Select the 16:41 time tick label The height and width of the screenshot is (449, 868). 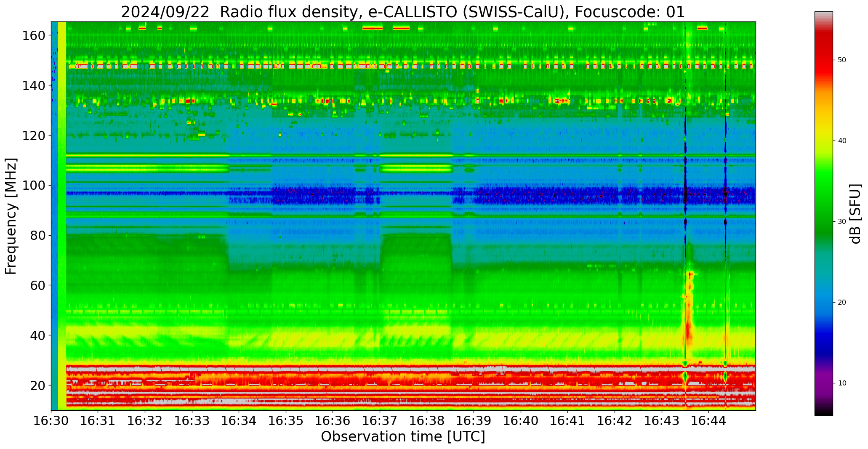(x=567, y=420)
